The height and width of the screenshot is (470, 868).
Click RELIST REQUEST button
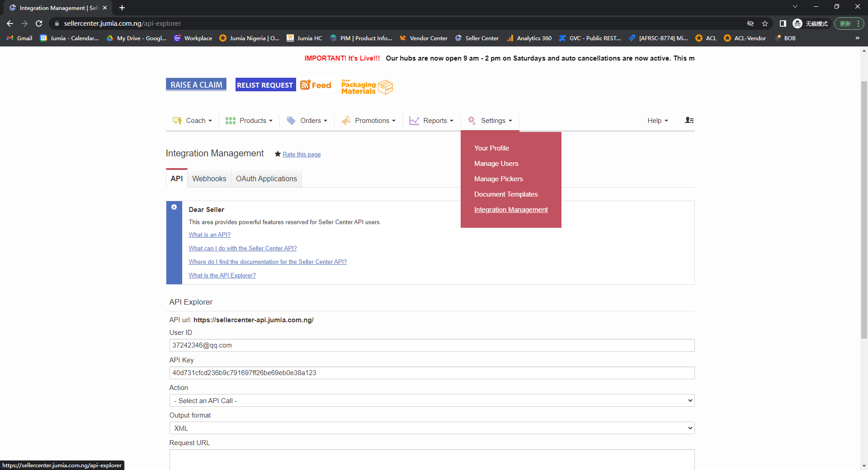[x=265, y=85]
